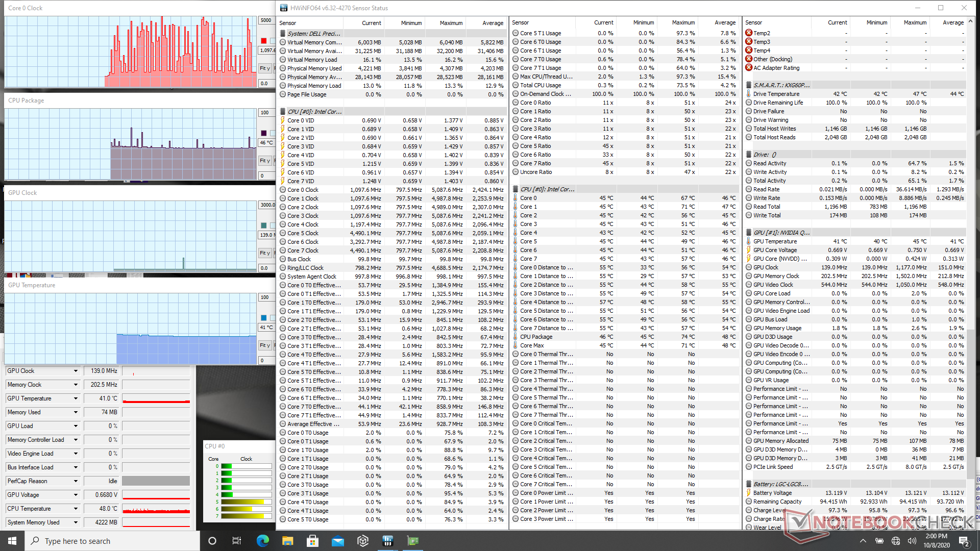Viewport: 980px width, 551px height.
Task: Click the S.M.A.R.T. drive section icon
Action: [749, 85]
